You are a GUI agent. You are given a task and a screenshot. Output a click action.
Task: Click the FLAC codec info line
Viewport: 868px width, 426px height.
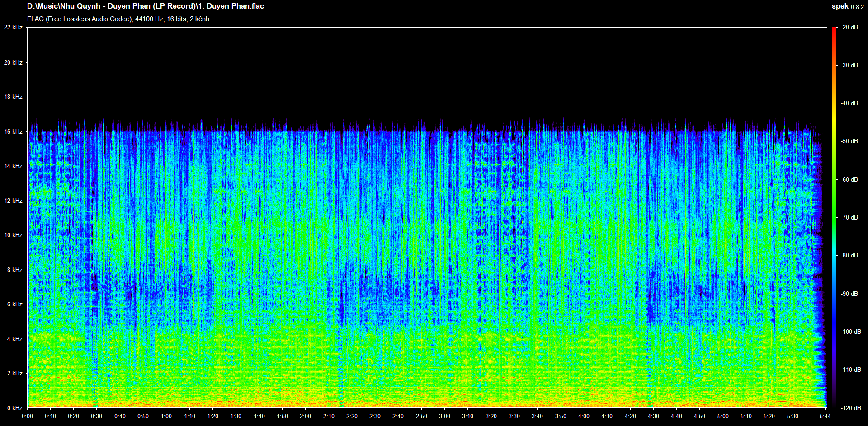[118, 19]
